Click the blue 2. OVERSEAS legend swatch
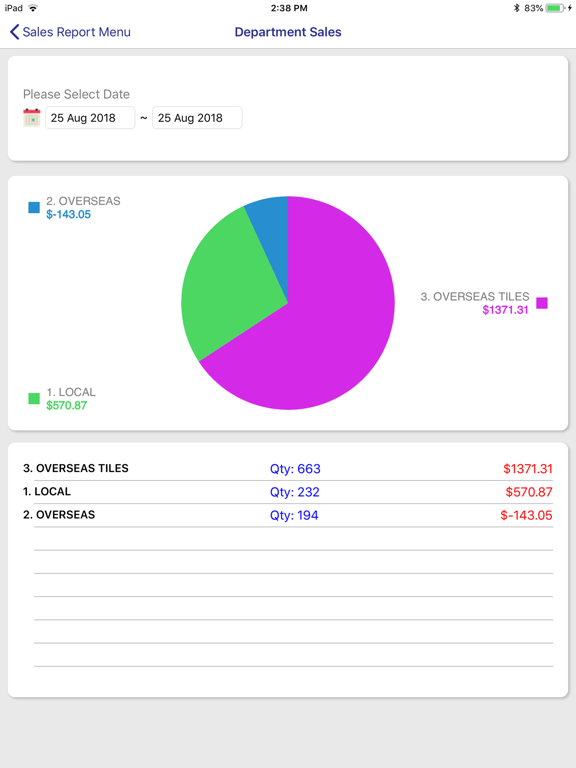 (x=34, y=207)
